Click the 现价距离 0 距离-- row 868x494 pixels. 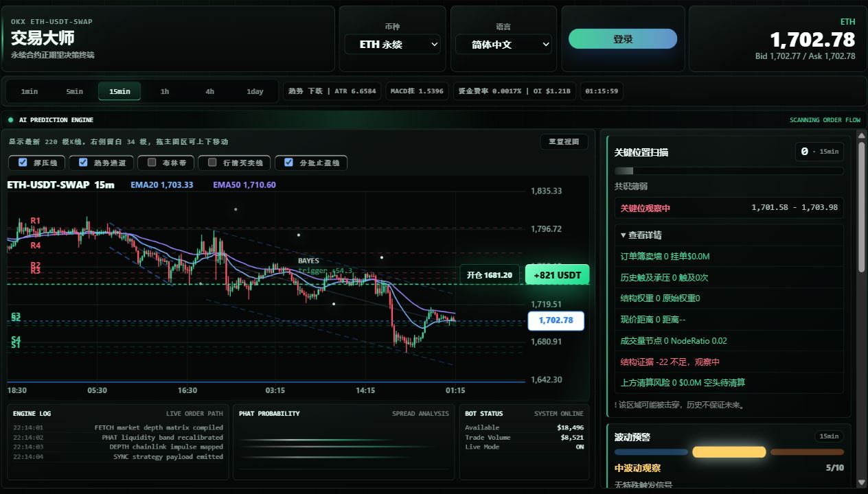click(729, 320)
